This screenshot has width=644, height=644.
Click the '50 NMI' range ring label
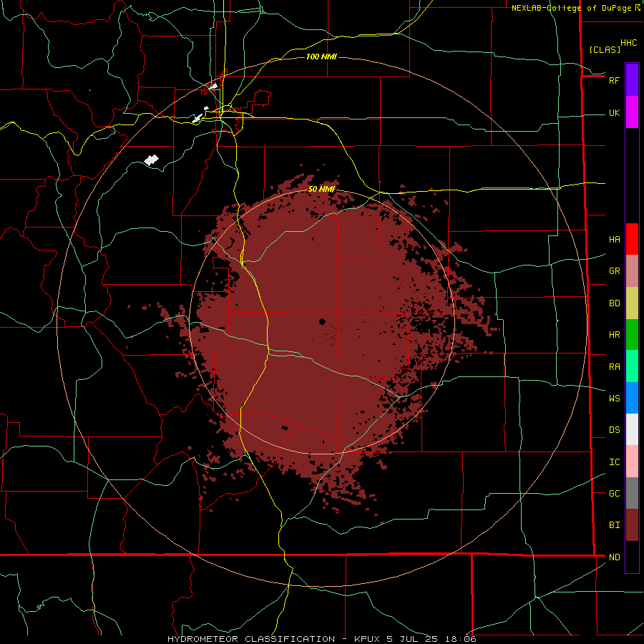coord(321,189)
